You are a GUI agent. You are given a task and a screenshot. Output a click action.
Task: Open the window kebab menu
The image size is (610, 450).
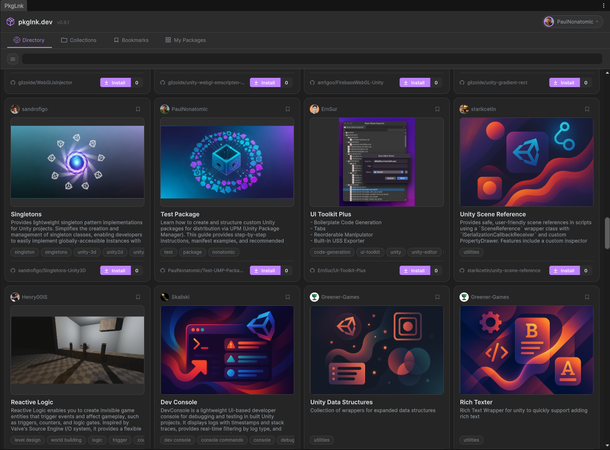tap(603, 5)
